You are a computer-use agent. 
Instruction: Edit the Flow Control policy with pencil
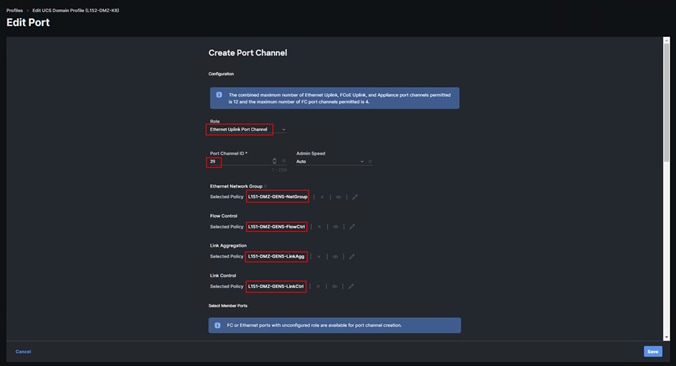coord(352,227)
